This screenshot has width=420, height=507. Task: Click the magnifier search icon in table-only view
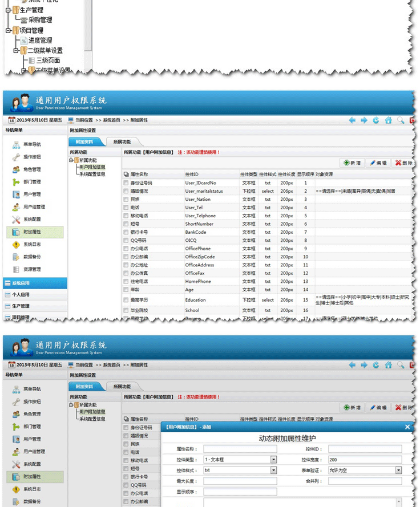click(401, 120)
